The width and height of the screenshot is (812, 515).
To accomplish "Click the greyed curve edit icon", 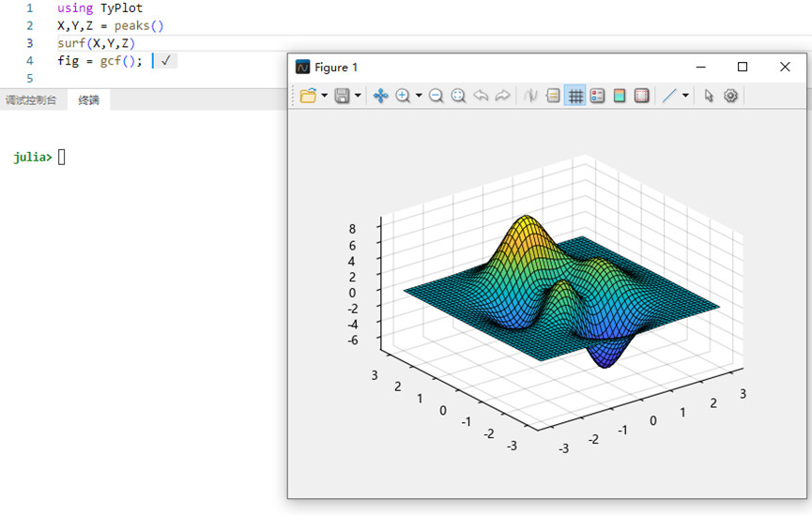I will click(x=530, y=96).
